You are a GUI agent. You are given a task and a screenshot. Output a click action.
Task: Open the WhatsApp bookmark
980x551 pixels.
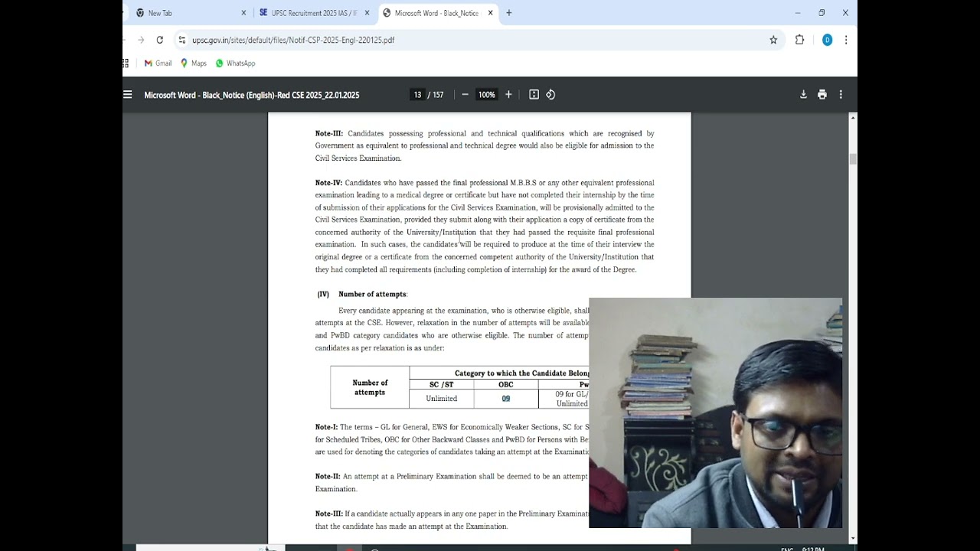pyautogui.click(x=235, y=64)
